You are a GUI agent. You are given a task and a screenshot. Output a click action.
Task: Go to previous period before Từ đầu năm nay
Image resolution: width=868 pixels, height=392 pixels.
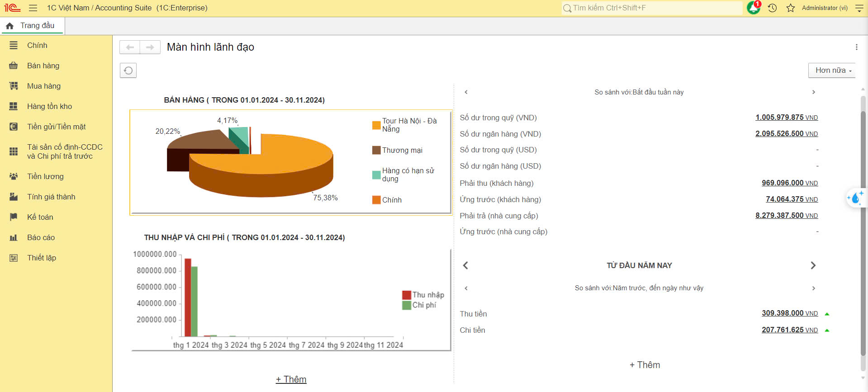pos(465,265)
